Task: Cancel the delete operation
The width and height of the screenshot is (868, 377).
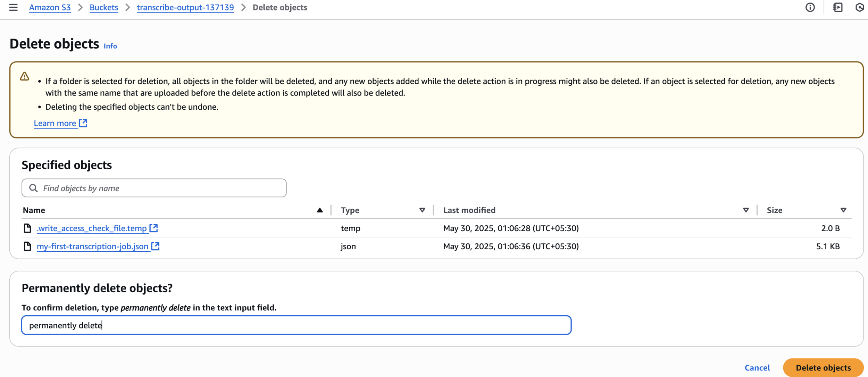Action: 757,368
